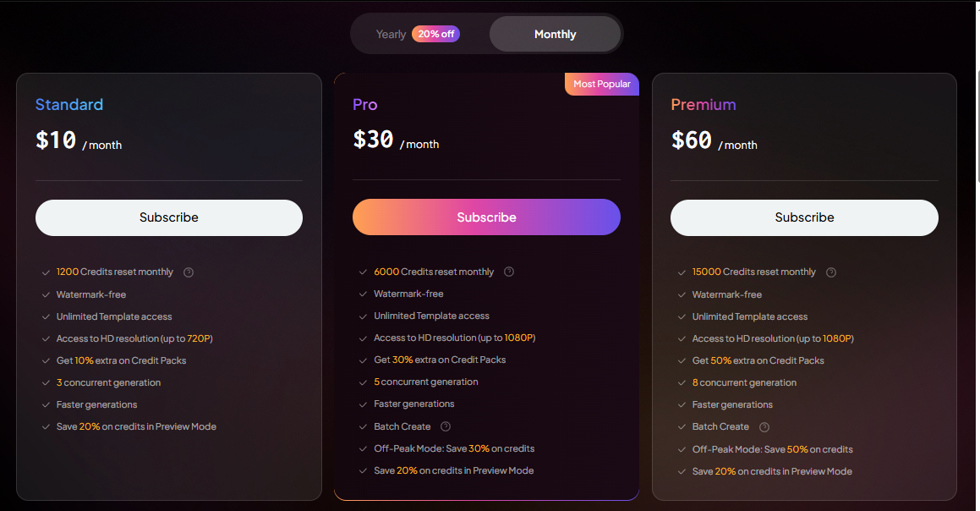Click help icon beside 1200 Credits reset monthly

pos(189,272)
